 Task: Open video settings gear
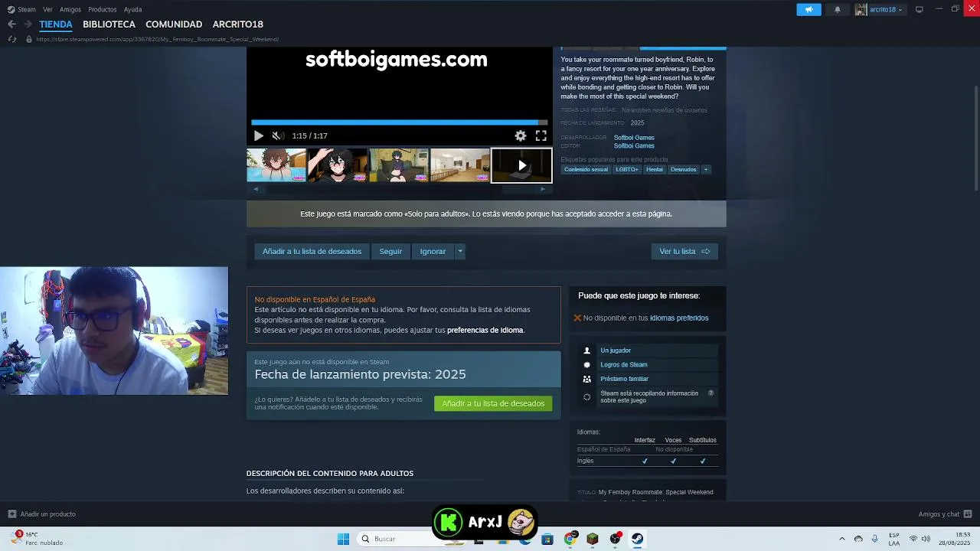point(521,135)
